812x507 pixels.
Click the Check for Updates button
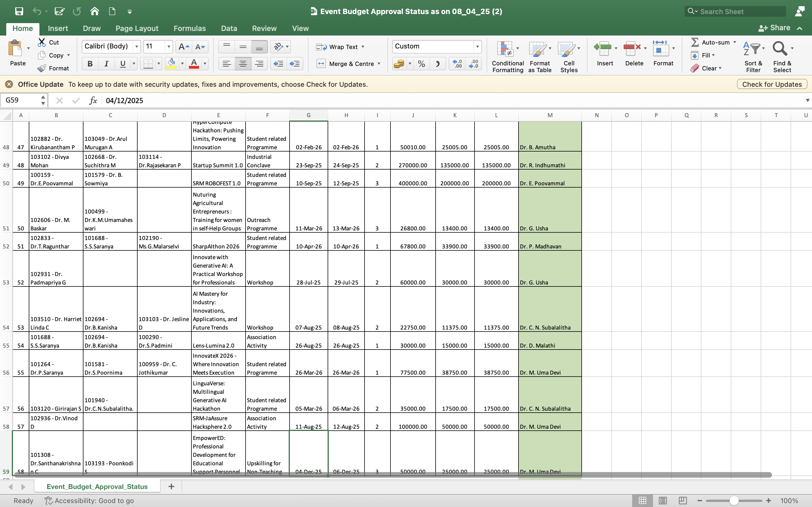pyautogui.click(x=772, y=84)
